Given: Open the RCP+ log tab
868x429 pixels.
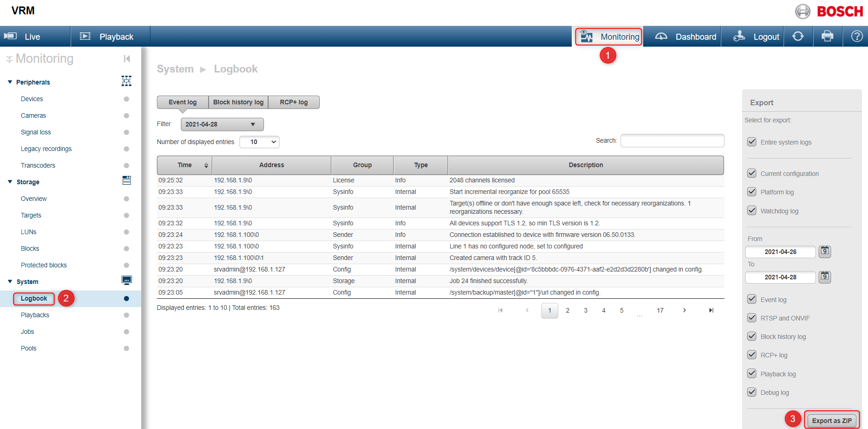Looking at the screenshot, I should tap(294, 102).
